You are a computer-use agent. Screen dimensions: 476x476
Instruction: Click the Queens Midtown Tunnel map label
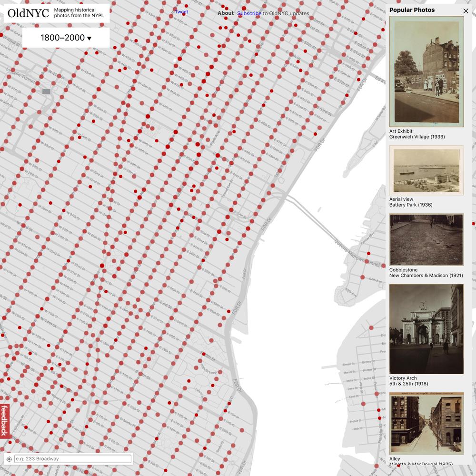coord(357,254)
